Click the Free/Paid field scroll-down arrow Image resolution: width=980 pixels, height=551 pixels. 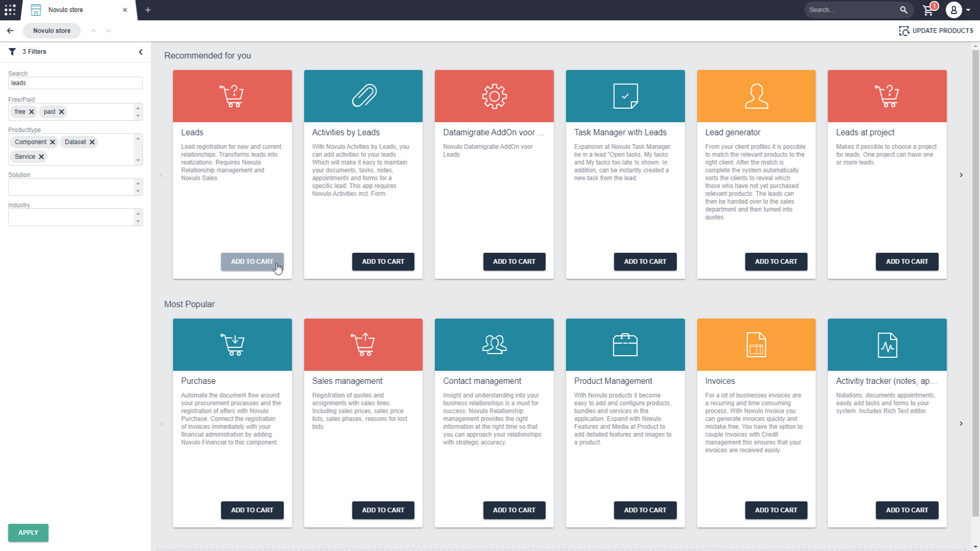pos(138,116)
